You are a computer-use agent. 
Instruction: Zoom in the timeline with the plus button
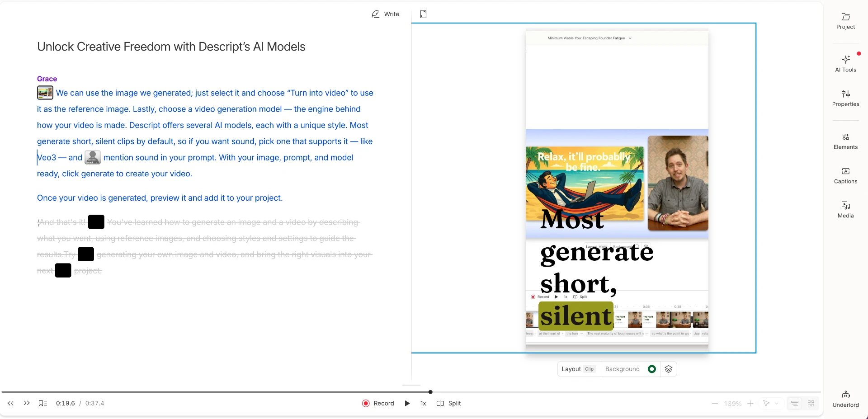750,403
